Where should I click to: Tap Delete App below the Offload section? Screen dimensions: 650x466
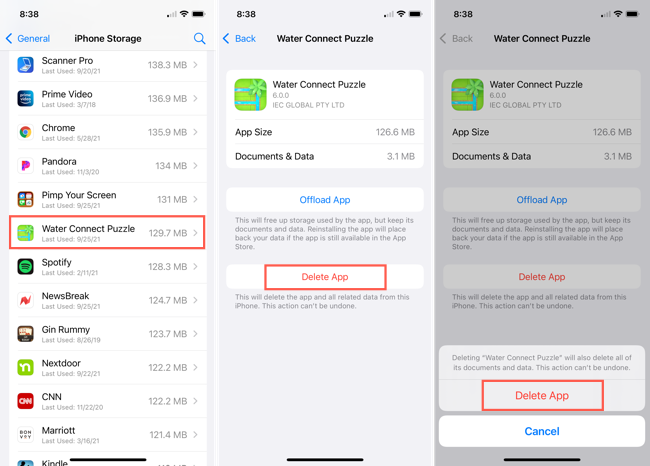[x=325, y=277]
